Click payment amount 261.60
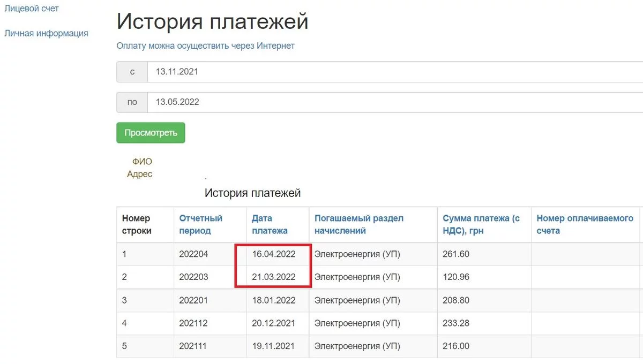This screenshot has width=643, height=364. pos(456,254)
